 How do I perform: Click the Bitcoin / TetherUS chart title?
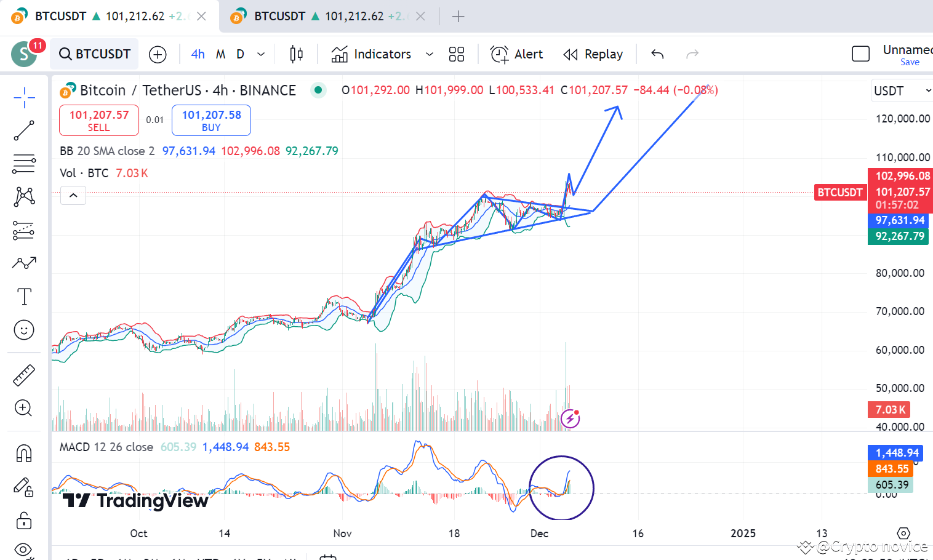(x=188, y=90)
